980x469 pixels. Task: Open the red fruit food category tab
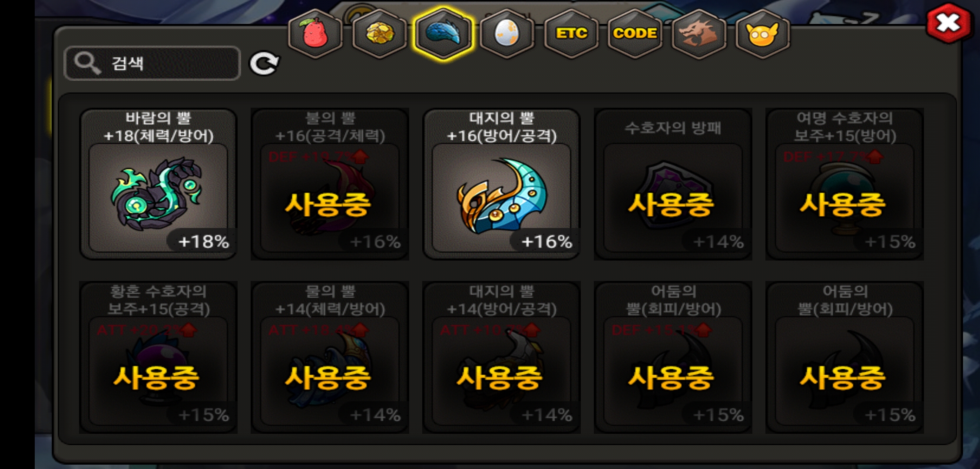(315, 34)
